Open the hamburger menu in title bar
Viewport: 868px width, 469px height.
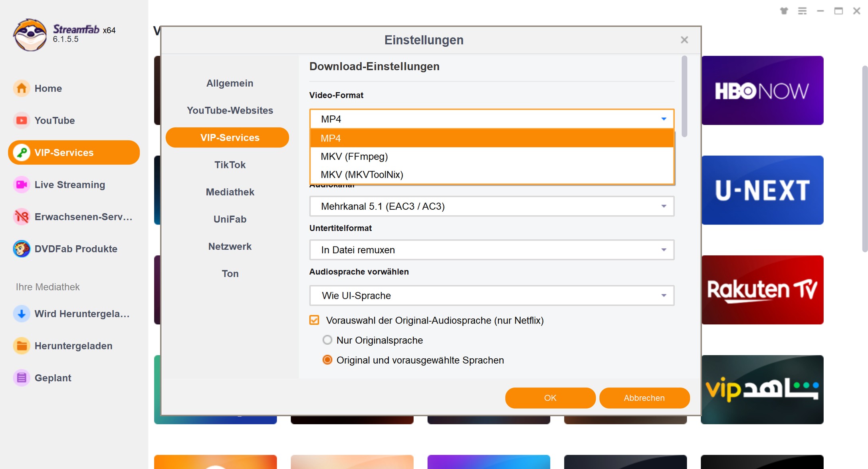[x=802, y=11]
